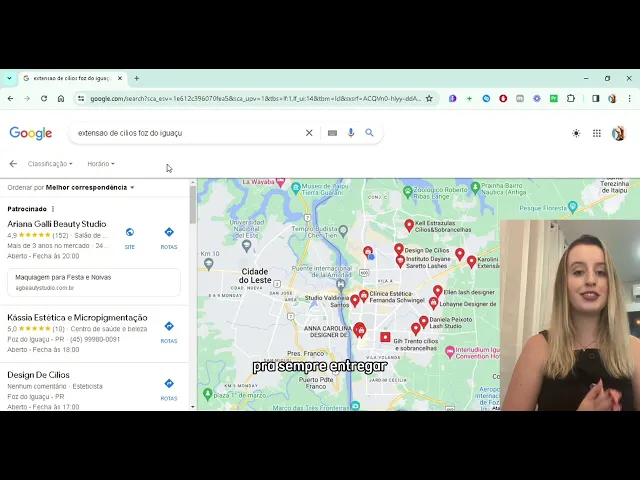
Task: Select the Instituto Dayane Saretto Lashes pin
Action: (400, 261)
